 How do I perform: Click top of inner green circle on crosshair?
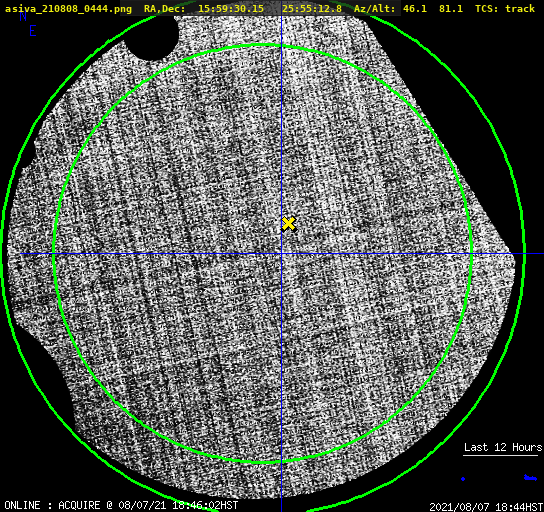(x=281, y=45)
